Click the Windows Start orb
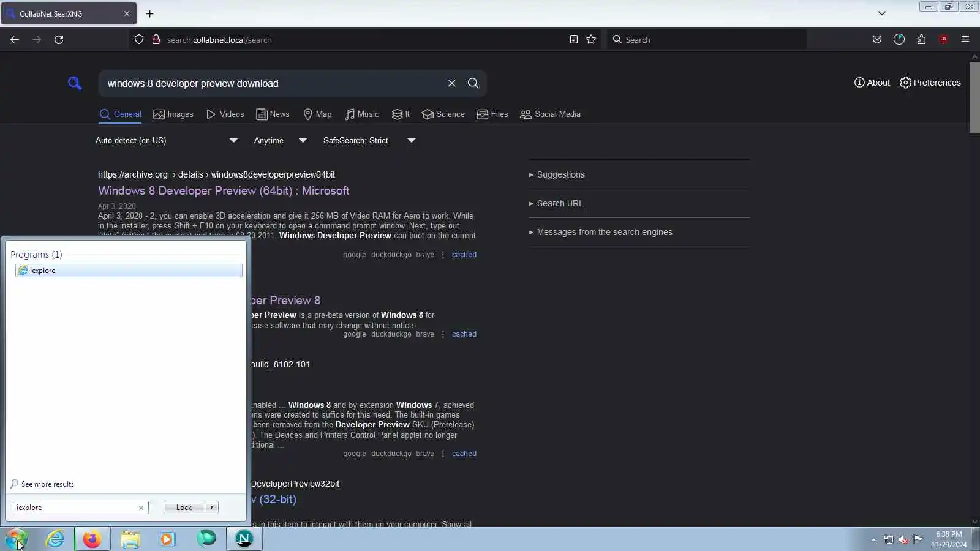Image resolution: width=980 pixels, height=551 pixels. coord(17,539)
